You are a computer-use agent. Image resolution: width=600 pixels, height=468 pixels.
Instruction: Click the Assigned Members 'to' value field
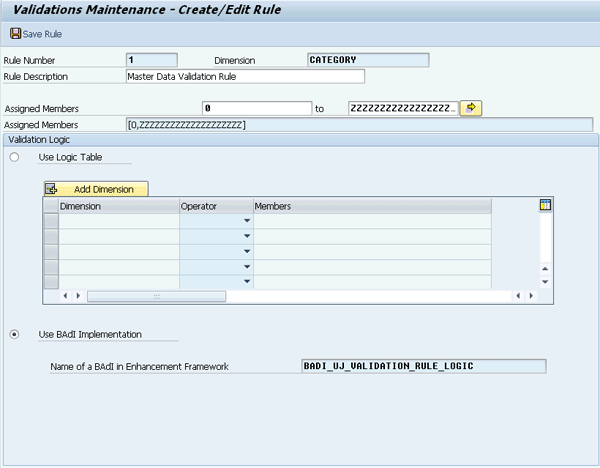[x=402, y=108]
